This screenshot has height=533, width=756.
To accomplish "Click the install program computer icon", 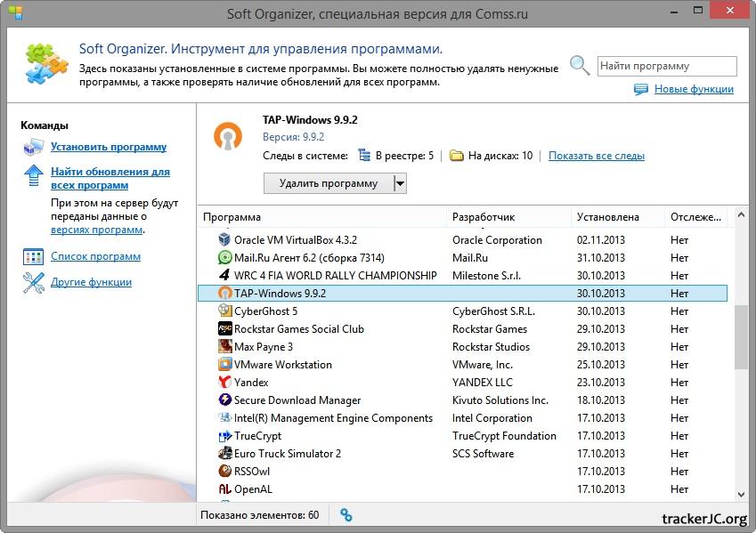I will tap(33, 147).
